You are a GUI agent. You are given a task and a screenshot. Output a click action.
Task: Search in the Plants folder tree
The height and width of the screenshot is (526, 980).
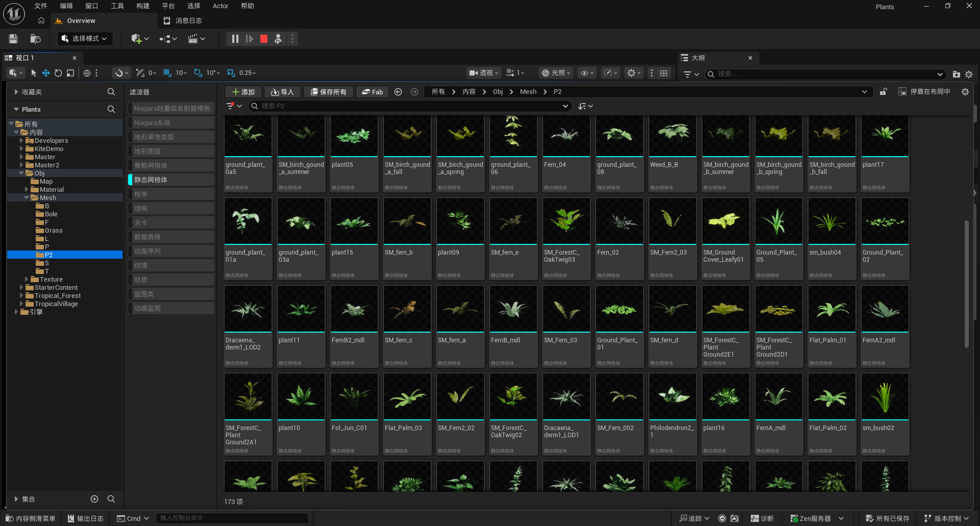(x=111, y=109)
